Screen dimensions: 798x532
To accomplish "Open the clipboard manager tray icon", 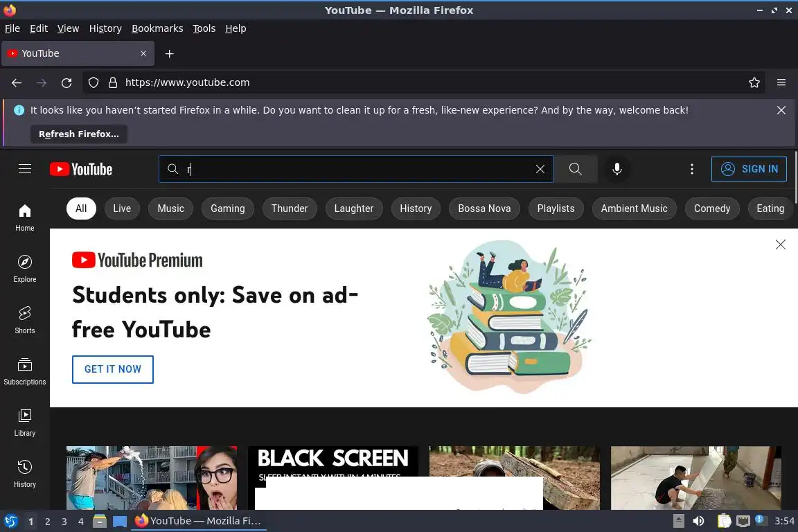I will click(x=724, y=521).
